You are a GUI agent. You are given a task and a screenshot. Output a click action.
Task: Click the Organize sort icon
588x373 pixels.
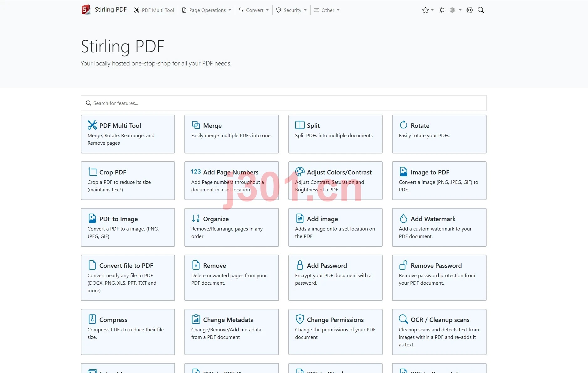point(196,218)
